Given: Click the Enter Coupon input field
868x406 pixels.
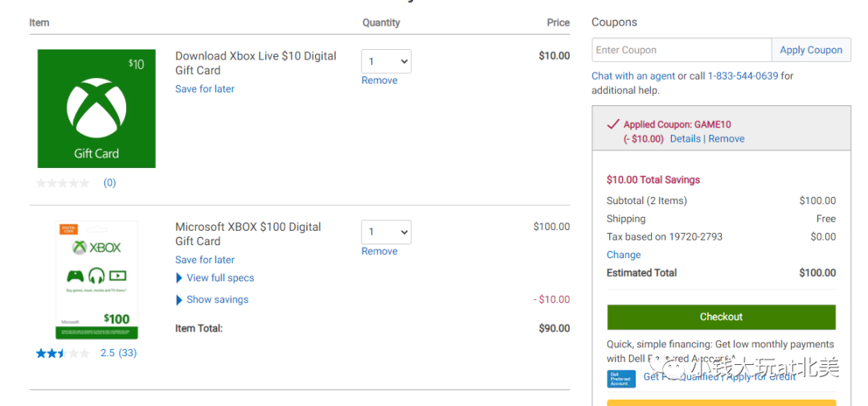Looking at the screenshot, I should click(682, 50).
